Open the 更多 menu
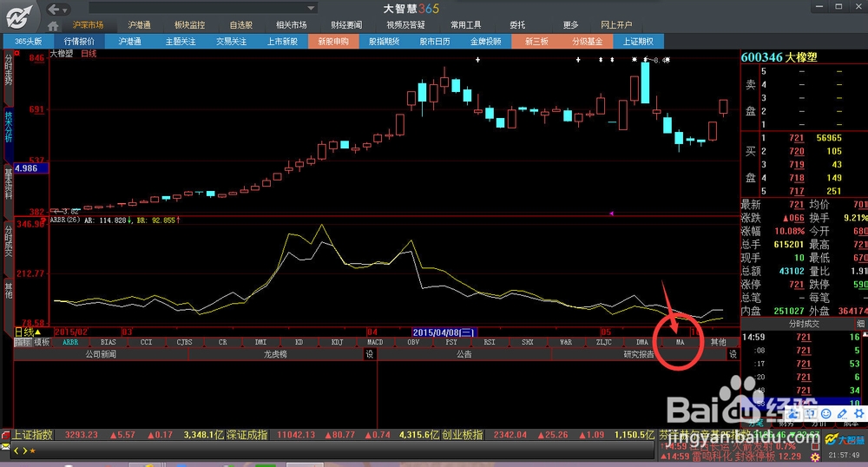The height and width of the screenshot is (467, 868). pyautogui.click(x=570, y=25)
